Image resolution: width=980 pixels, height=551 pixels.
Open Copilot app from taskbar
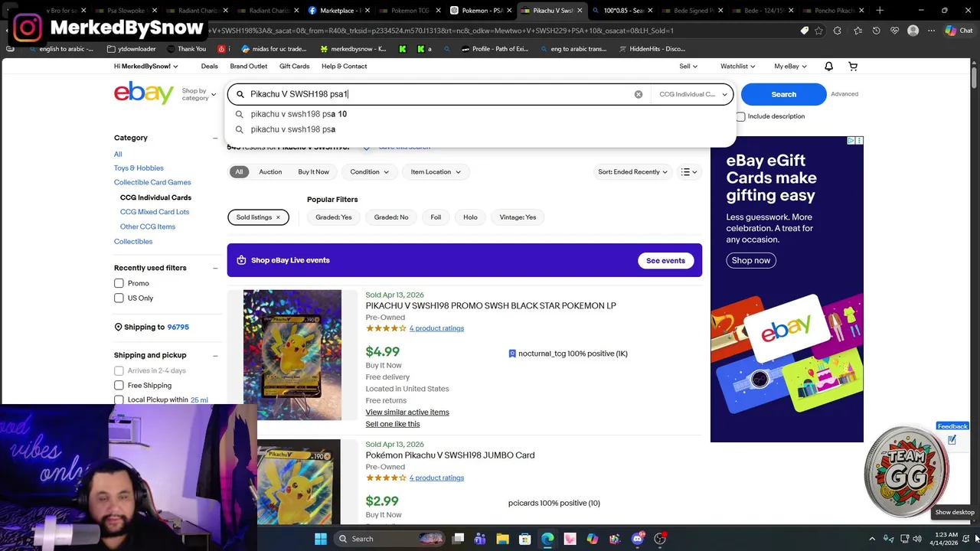coord(593,539)
